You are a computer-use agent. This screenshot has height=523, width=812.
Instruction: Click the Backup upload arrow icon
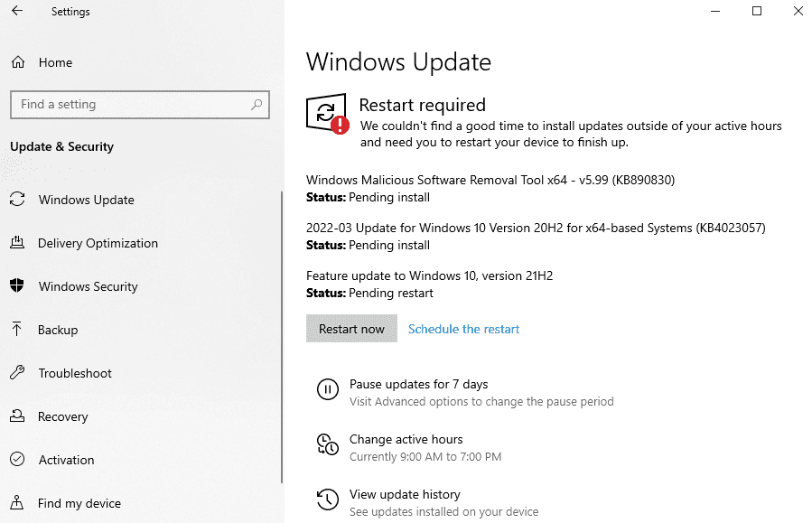16,329
